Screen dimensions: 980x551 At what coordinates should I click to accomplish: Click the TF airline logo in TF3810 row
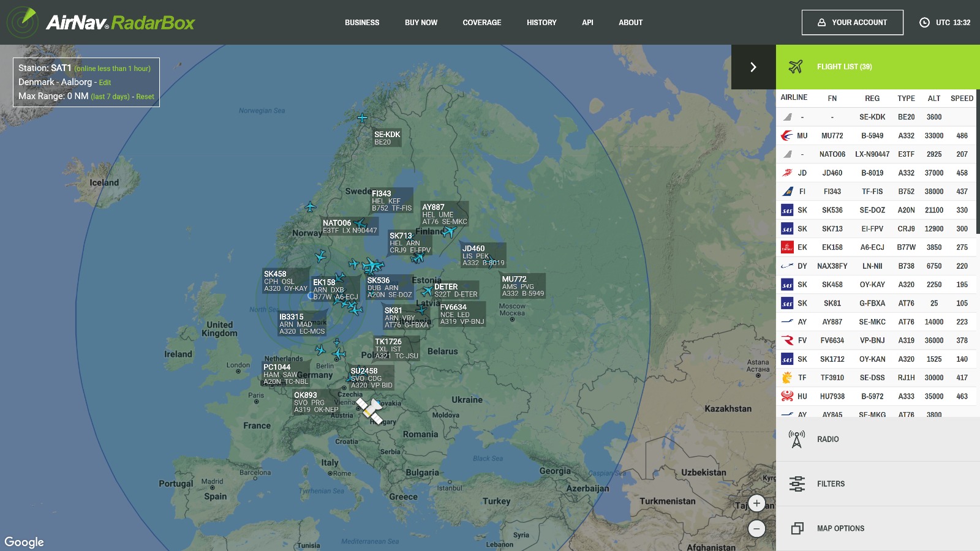(787, 378)
